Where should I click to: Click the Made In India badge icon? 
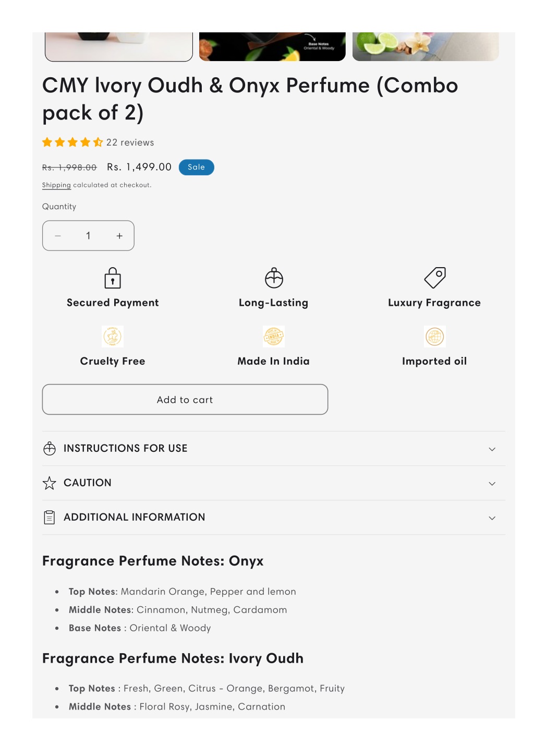pos(274,337)
